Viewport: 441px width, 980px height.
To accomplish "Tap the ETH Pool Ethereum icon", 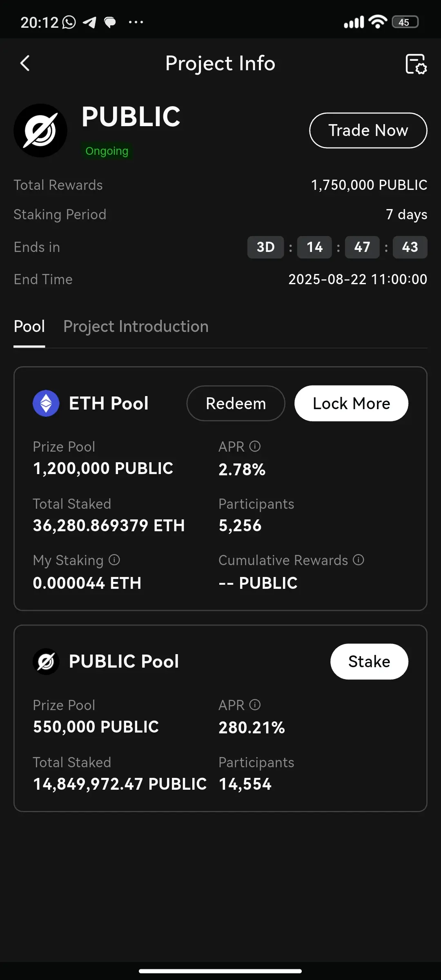I will tap(46, 403).
